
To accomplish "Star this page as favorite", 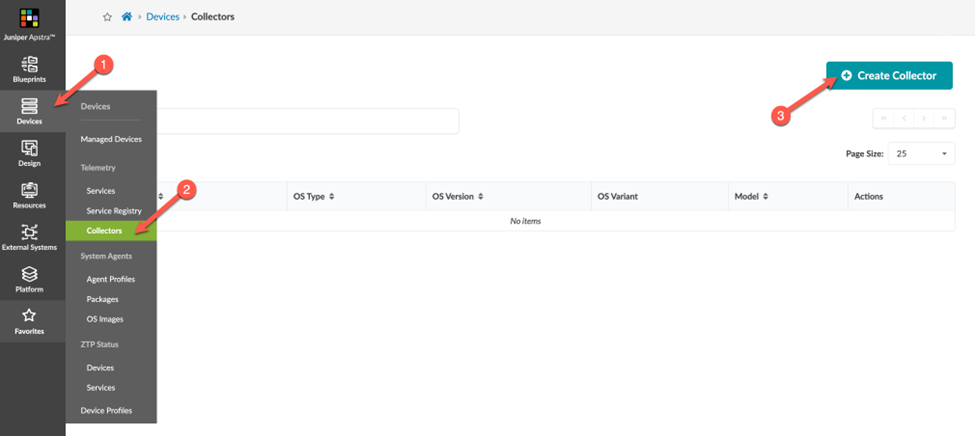I will click(x=107, y=17).
